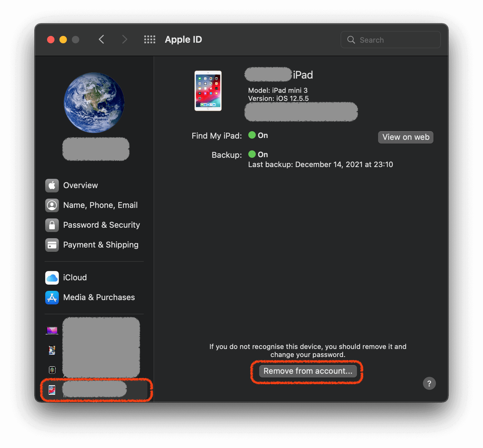Click the iPad mini device image
This screenshot has height=448, width=483.
point(208,91)
